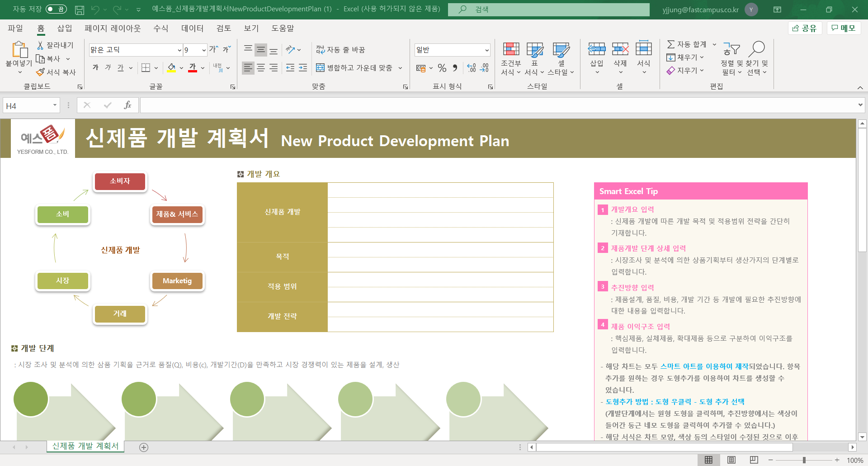Open the font name dropdown (맑은 고딕)
The width and height of the screenshot is (868, 466).
click(x=179, y=50)
